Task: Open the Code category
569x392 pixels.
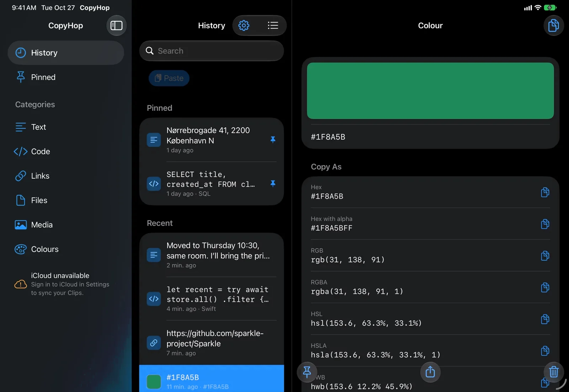Action: 66,151
